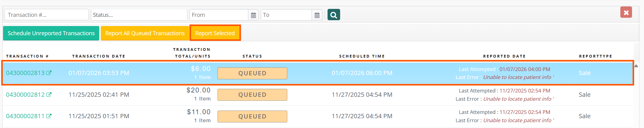Screen dimensions: 644x128
Task: Open transaction 04300002812 link
Action: 25,95
